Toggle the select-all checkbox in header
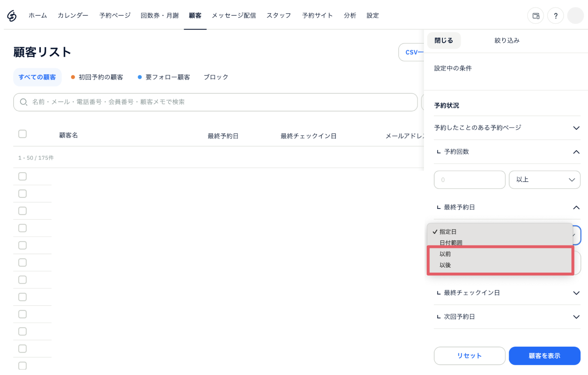Image resolution: width=588 pixels, height=375 pixels. [23, 134]
